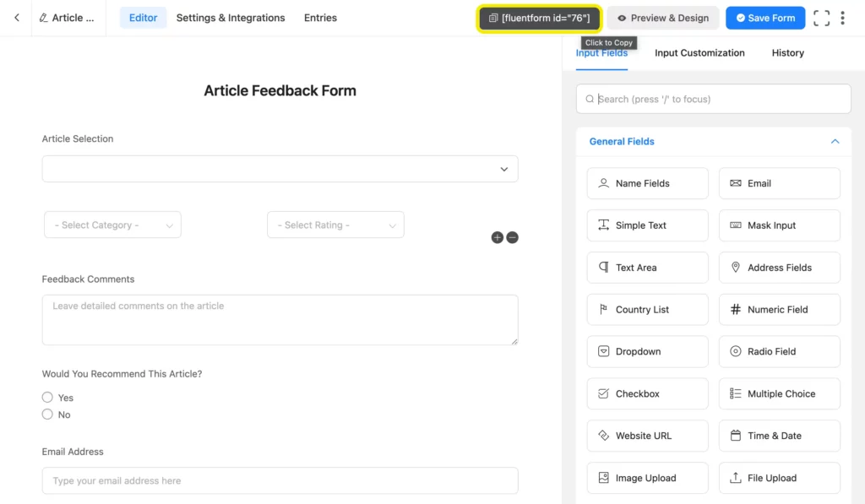The height and width of the screenshot is (504, 865).
Task: Add the Email field
Action: (x=780, y=183)
